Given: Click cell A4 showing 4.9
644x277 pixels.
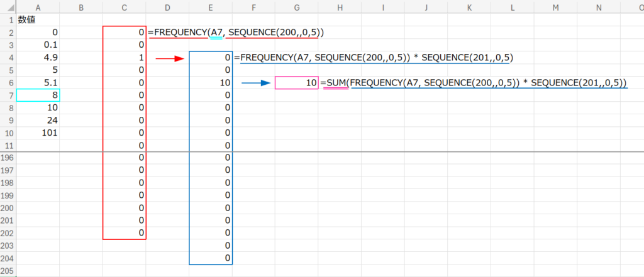Looking at the screenshot, I should [38, 57].
